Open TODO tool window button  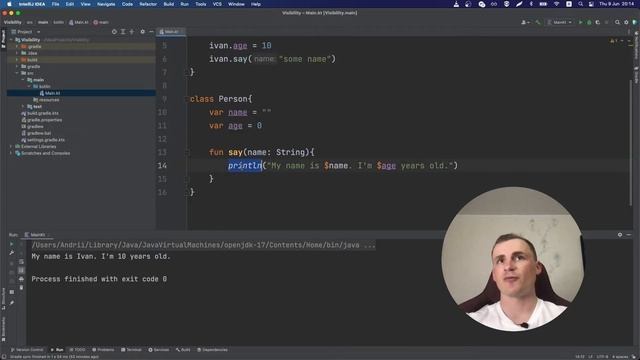(78, 350)
